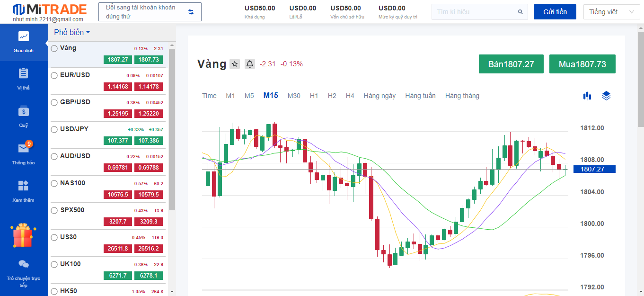Click the green Mua 1807.73 buy button
The height and width of the screenshot is (296, 644).
(x=582, y=63)
